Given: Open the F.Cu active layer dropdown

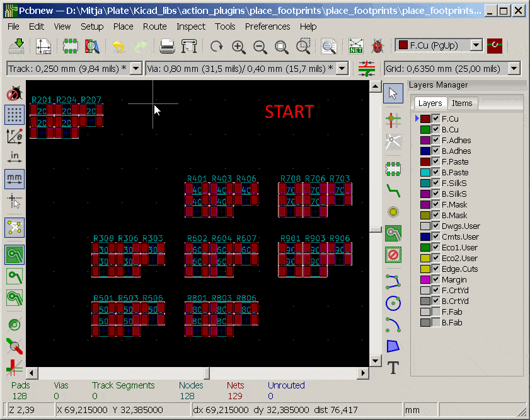Looking at the screenshot, I should [x=476, y=45].
